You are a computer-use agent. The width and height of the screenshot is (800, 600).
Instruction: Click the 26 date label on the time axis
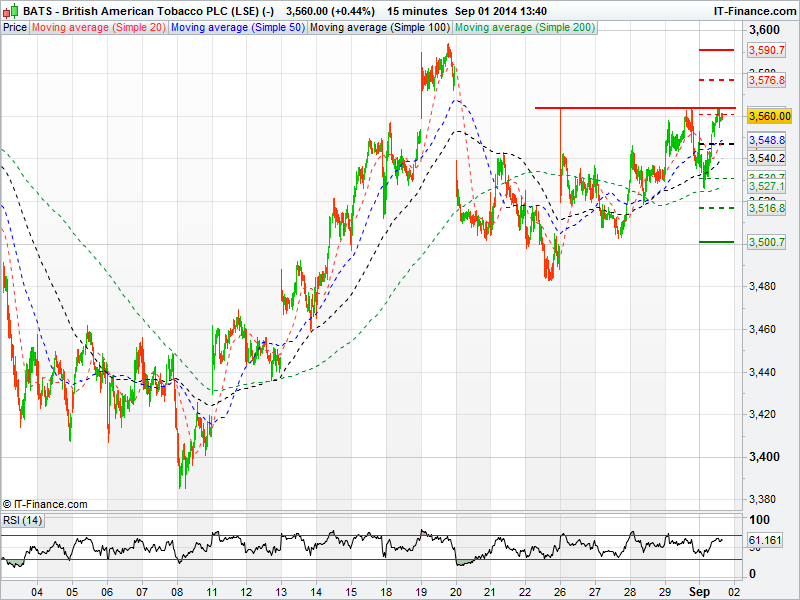pos(560,592)
